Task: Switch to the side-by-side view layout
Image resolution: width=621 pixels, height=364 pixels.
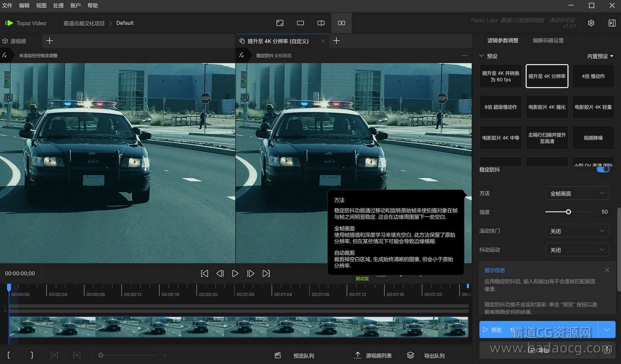Action: 341,23
